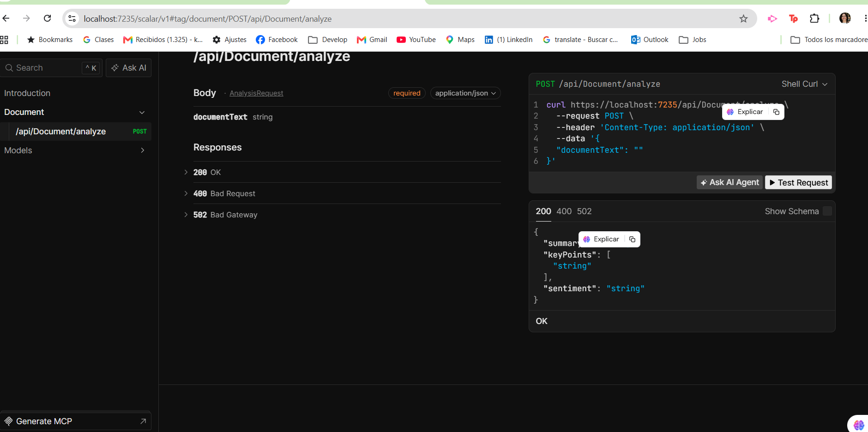Expand the Models sidebar section
This screenshot has width=868, height=432.
click(x=76, y=150)
